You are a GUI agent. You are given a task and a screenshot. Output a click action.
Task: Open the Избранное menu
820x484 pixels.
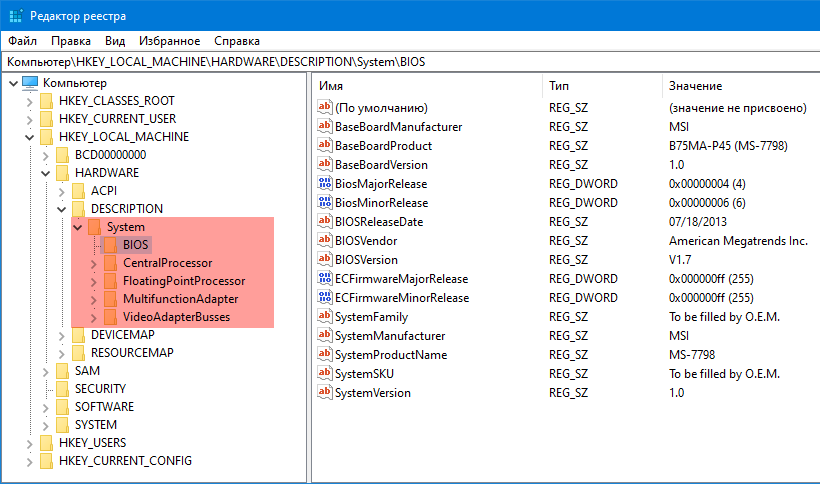pos(169,41)
